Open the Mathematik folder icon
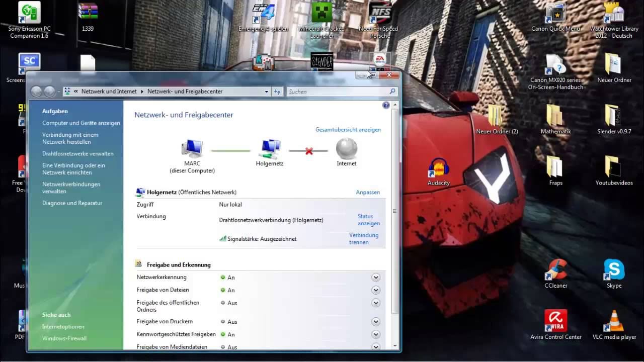The image size is (644, 362). click(x=555, y=120)
